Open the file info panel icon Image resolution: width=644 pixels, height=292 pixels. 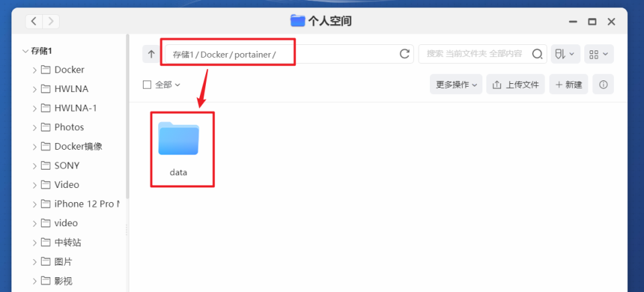coord(603,85)
